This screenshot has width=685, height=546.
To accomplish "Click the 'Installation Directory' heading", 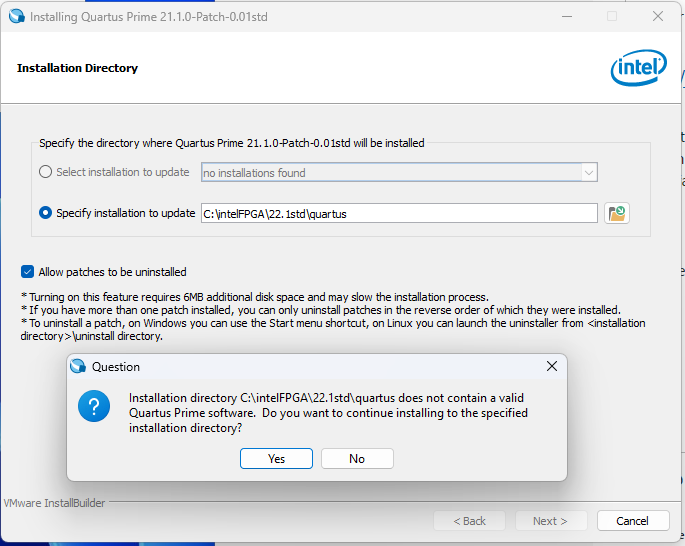I will [77, 68].
